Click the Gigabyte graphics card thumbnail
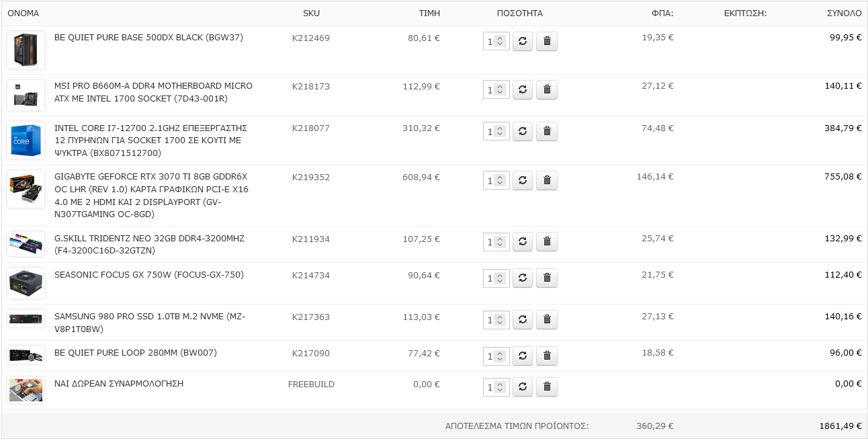The width and height of the screenshot is (868, 441). pos(26,189)
